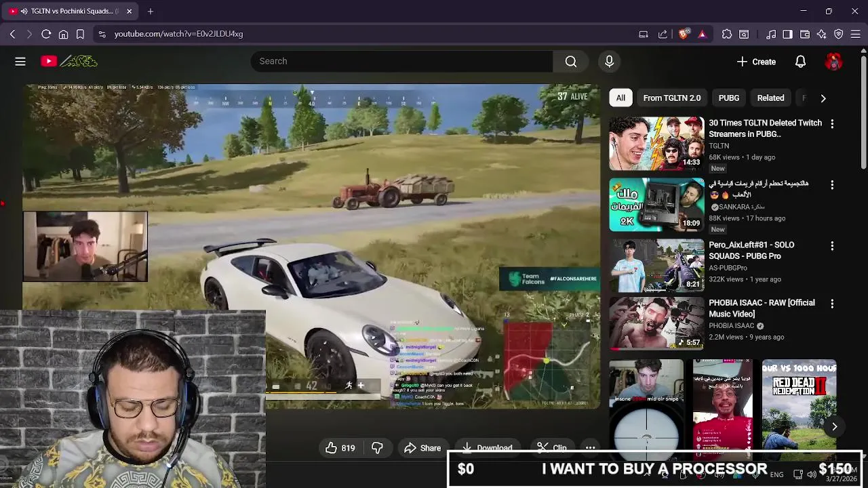
Task: Select the Related filter chip
Action: pyautogui.click(x=770, y=98)
